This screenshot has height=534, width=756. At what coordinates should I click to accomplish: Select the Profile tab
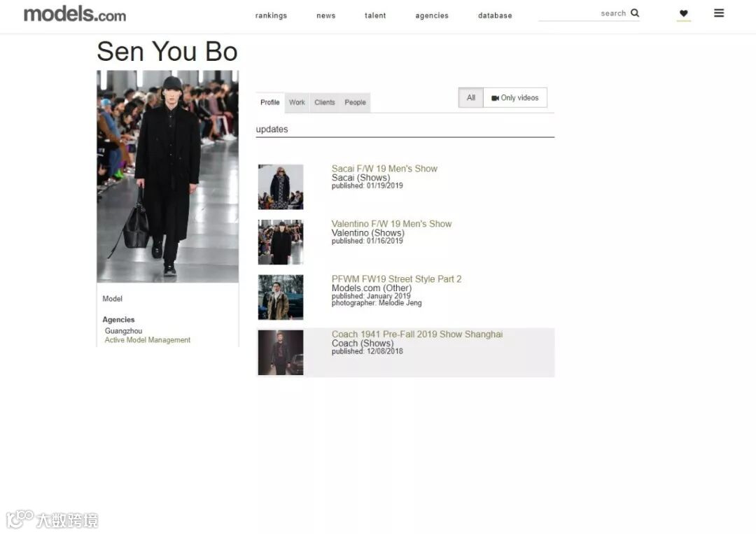(x=270, y=102)
